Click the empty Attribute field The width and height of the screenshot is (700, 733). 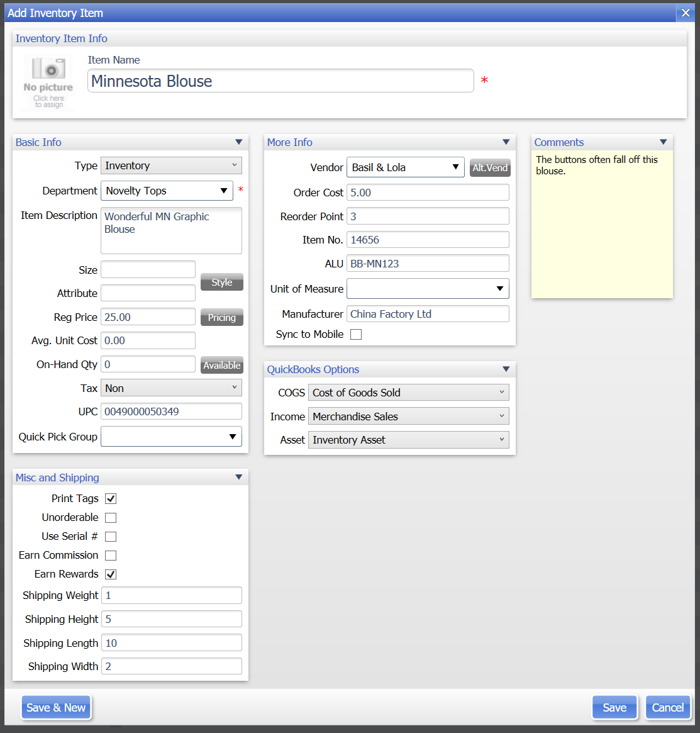tap(148, 293)
